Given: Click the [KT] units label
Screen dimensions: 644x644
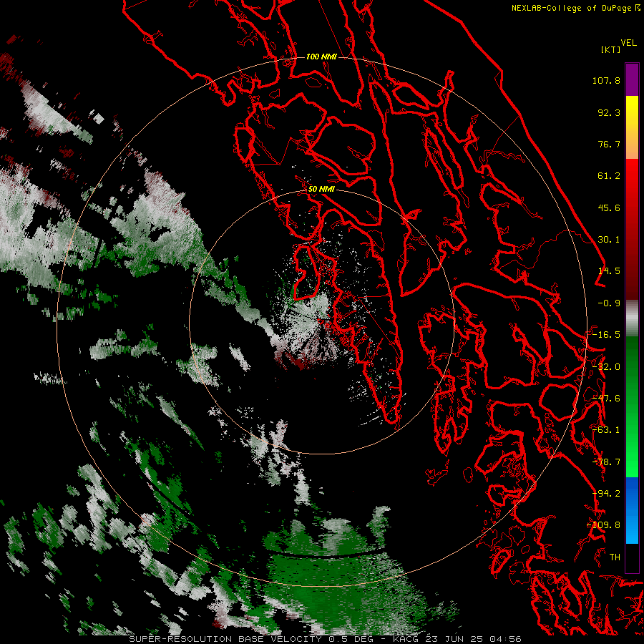Looking at the screenshot, I should [610, 49].
